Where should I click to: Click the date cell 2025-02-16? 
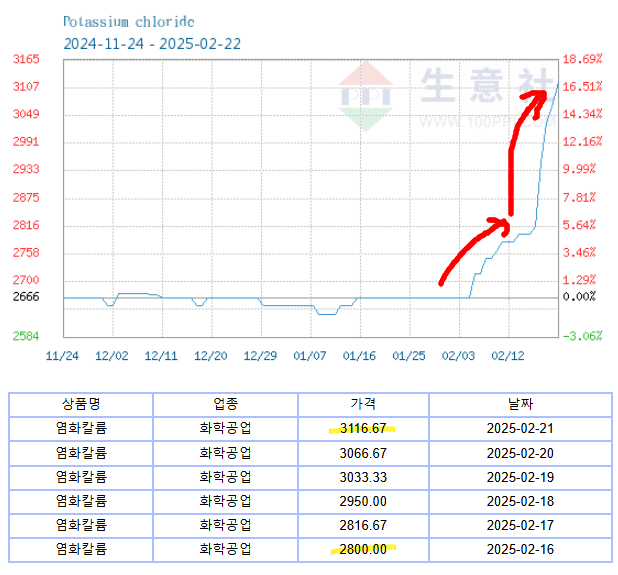point(520,549)
